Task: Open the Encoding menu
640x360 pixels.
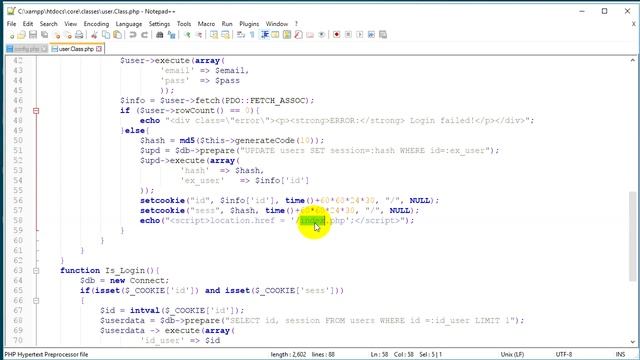Action: click(x=96, y=24)
